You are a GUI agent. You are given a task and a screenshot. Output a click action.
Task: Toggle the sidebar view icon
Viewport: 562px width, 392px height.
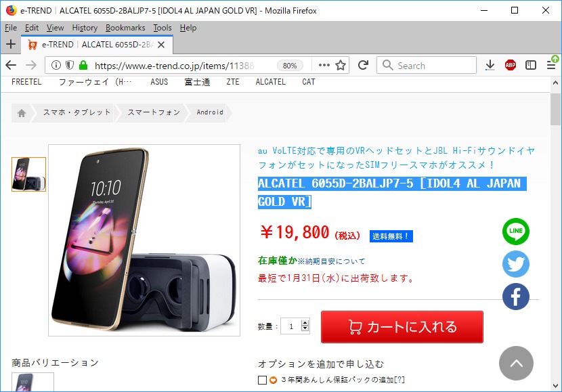click(x=530, y=65)
